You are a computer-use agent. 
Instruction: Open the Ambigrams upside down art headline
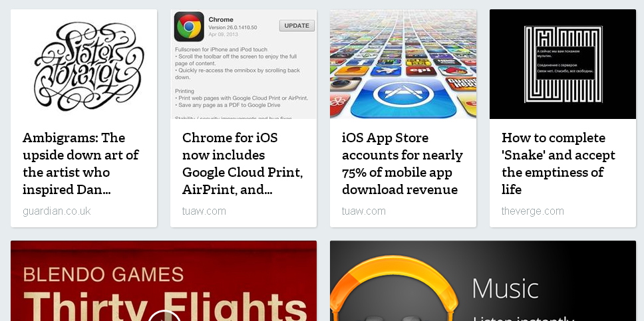(x=80, y=163)
